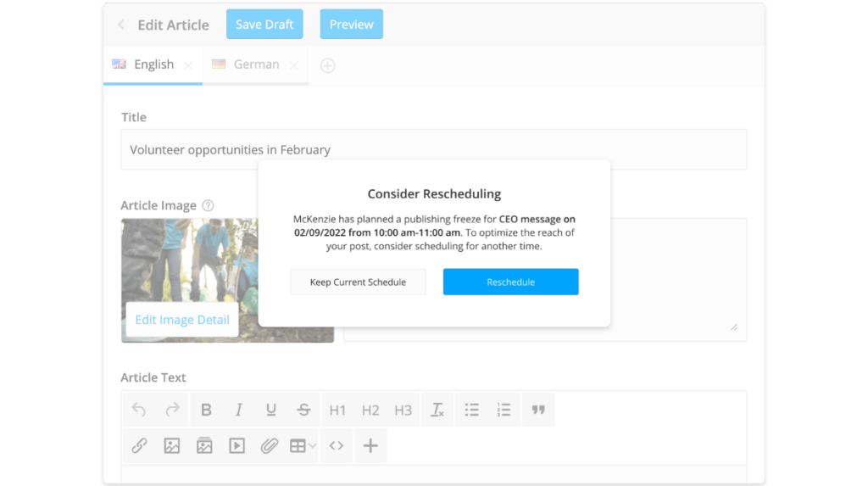Open Edit Image Detail
This screenshot has width=868, height=486.
tap(182, 319)
